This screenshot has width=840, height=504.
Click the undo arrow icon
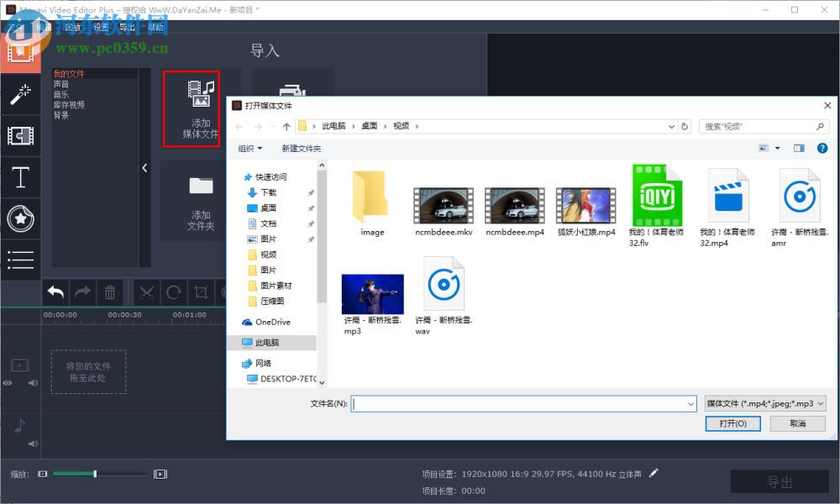pyautogui.click(x=55, y=291)
